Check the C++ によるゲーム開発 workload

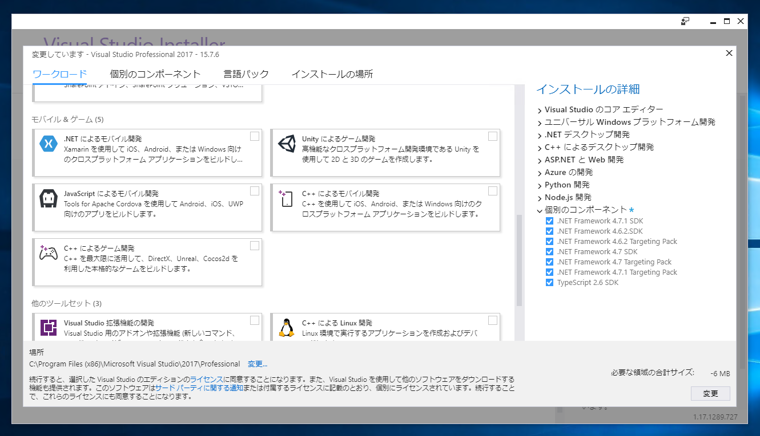254,246
